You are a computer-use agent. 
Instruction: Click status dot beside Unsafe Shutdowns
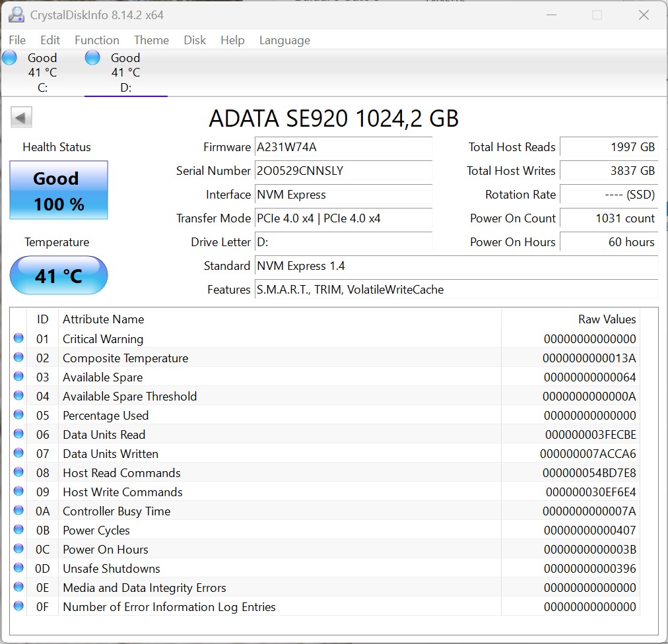click(x=18, y=569)
